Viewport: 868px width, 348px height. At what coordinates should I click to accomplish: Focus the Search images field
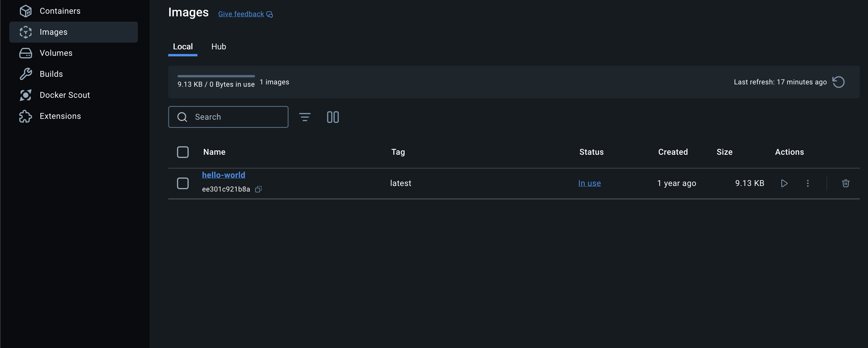(x=228, y=117)
